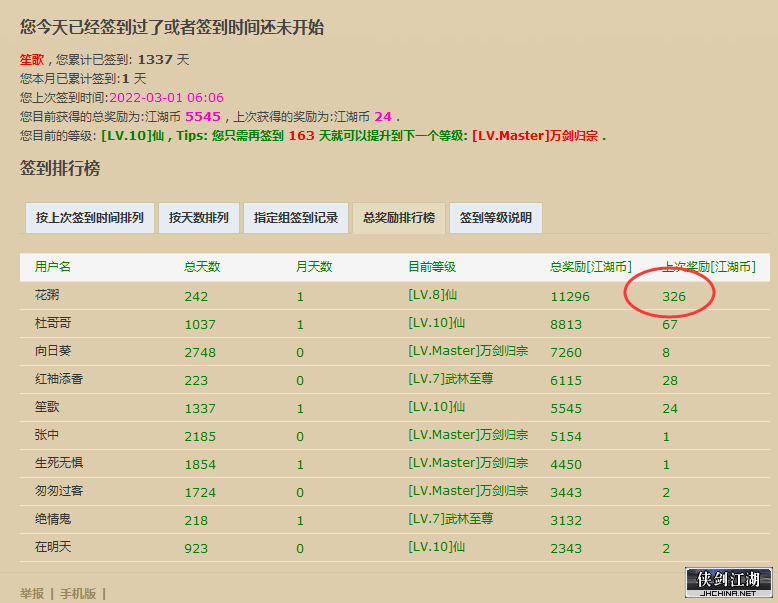Click total reward value 8813
The height and width of the screenshot is (603, 778).
[x=566, y=325]
